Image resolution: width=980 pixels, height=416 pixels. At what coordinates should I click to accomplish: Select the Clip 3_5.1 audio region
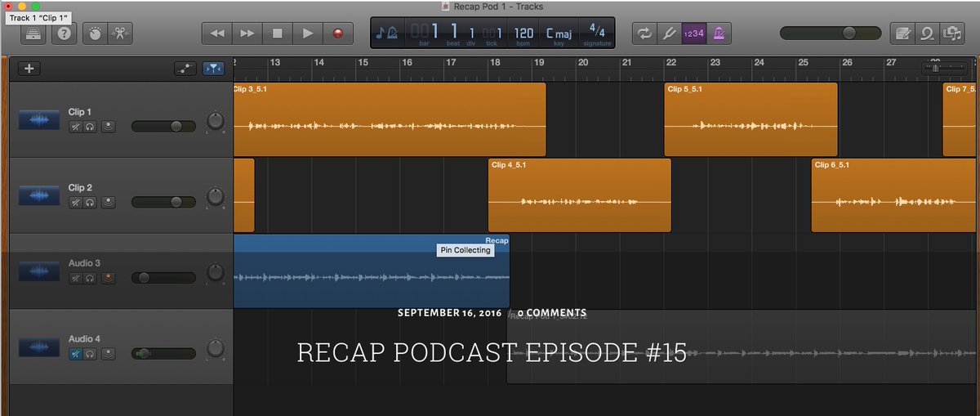(x=390, y=119)
